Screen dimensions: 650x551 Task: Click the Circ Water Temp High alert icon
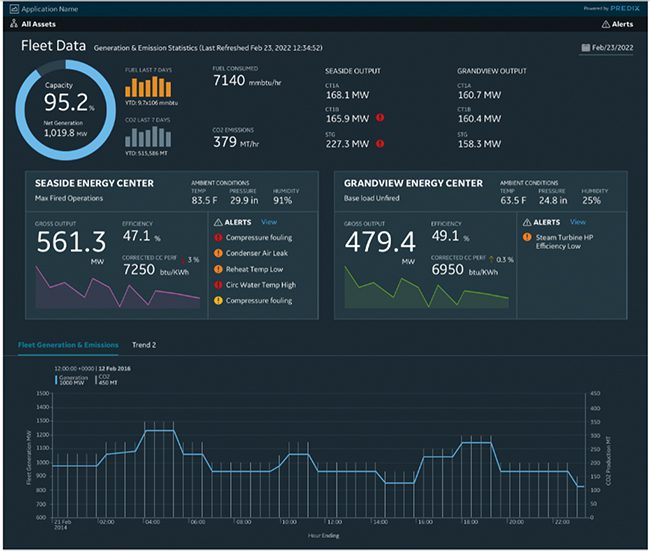(218, 285)
